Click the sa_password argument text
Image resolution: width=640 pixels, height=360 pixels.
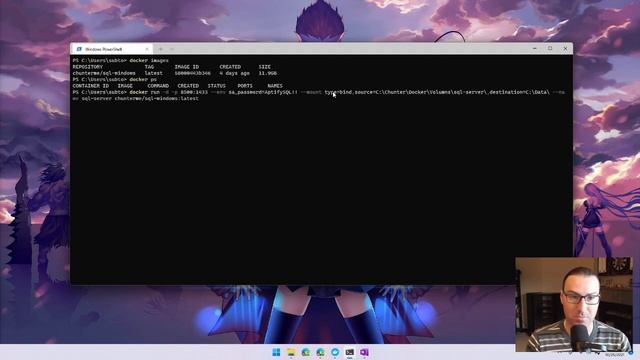click(x=263, y=92)
